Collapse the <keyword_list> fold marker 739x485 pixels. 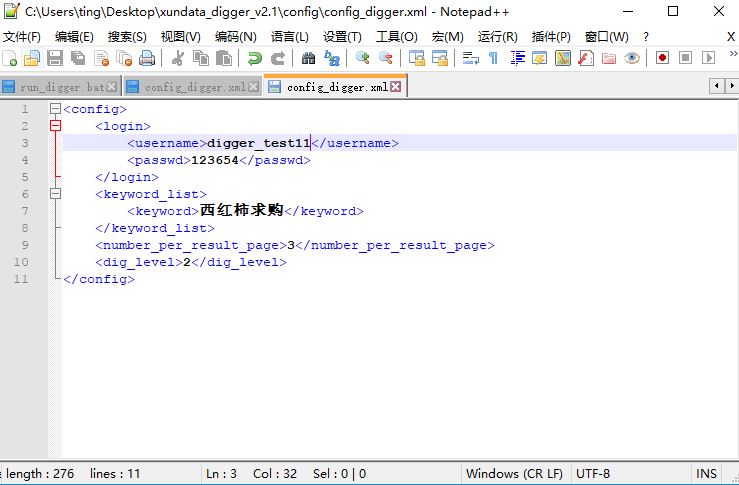tap(56, 194)
